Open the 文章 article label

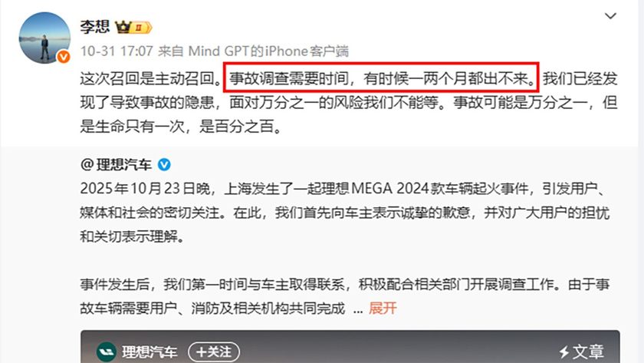point(588,352)
